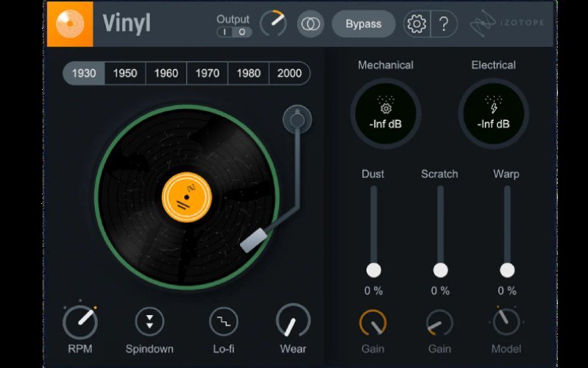This screenshot has height=368, width=588.
Task: Select the 1950 era
Action: [x=125, y=73]
